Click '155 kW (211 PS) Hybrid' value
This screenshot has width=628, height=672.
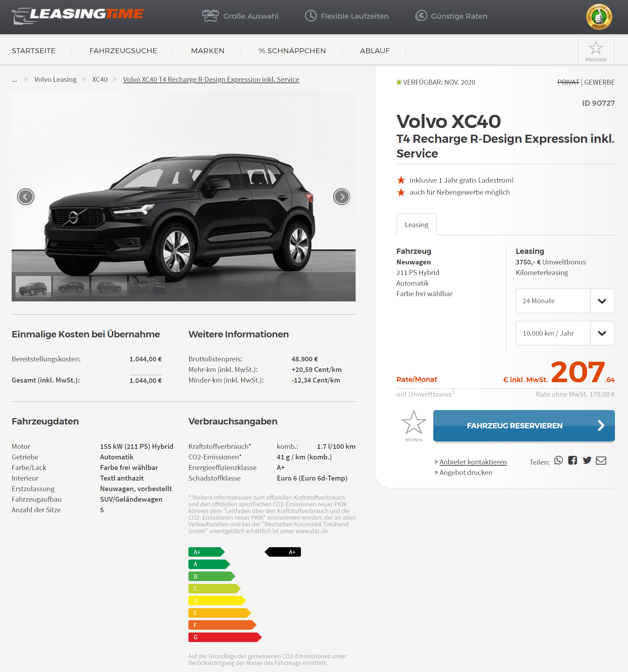137,446
